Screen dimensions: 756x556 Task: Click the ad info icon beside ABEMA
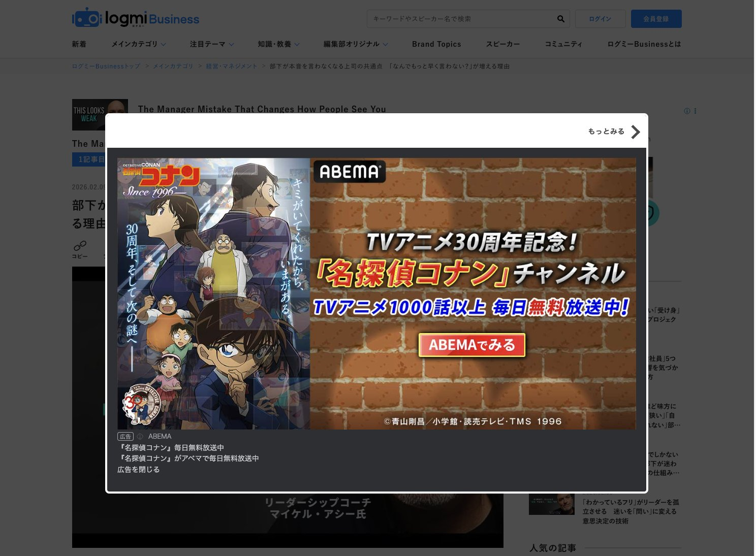coord(140,437)
